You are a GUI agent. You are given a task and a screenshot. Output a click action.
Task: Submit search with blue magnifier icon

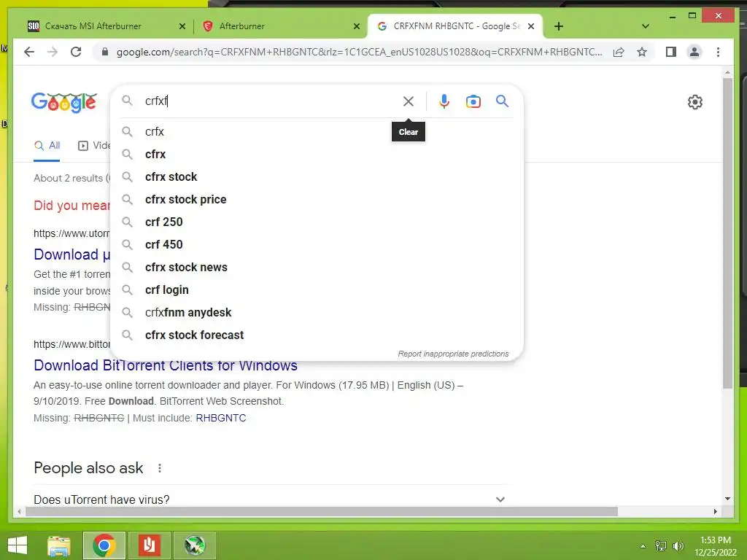(x=502, y=101)
